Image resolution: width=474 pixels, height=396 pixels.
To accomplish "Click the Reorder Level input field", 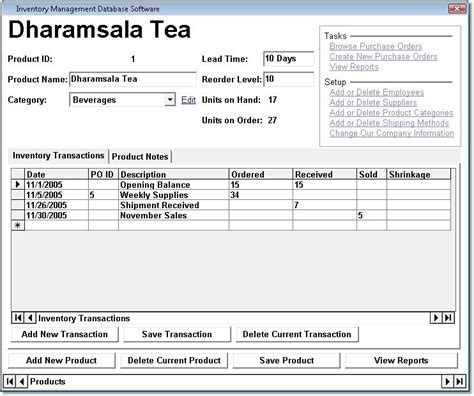I will pyautogui.click(x=288, y=79).
